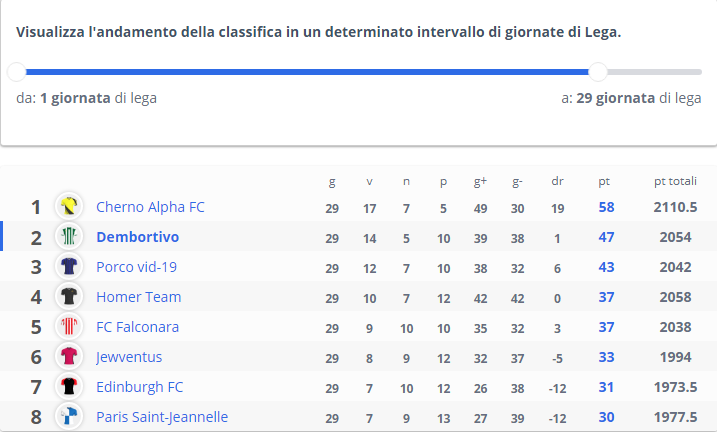Open the Porco vid-19 team link

pyautogui.click(x=136, y=267)
